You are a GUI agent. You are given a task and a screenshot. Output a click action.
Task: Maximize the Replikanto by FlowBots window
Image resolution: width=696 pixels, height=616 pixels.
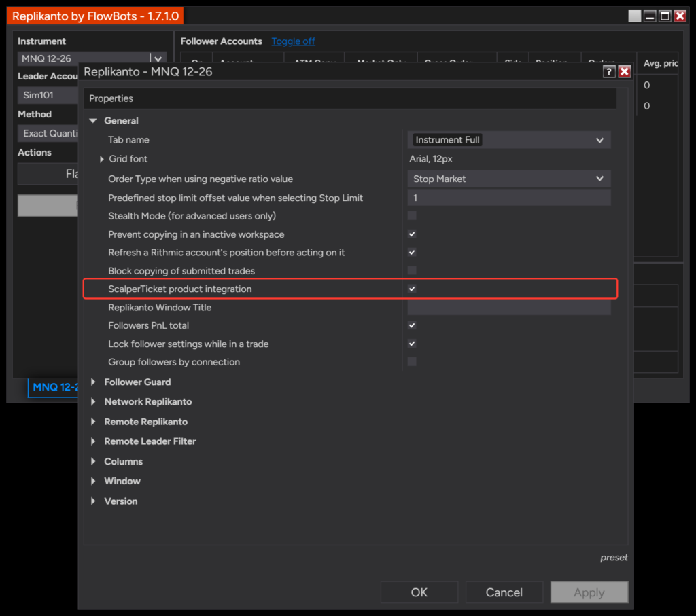[665, 16]
